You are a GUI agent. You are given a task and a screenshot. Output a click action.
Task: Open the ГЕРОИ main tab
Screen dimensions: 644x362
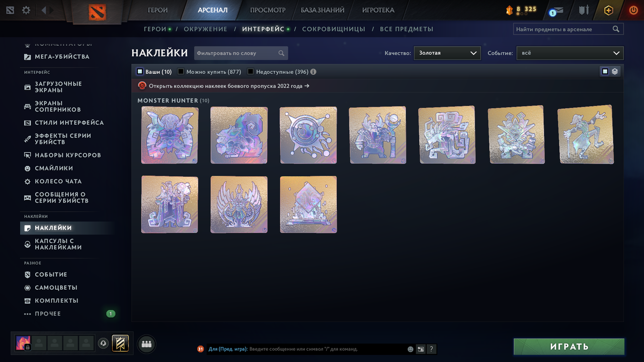[158, 10]
